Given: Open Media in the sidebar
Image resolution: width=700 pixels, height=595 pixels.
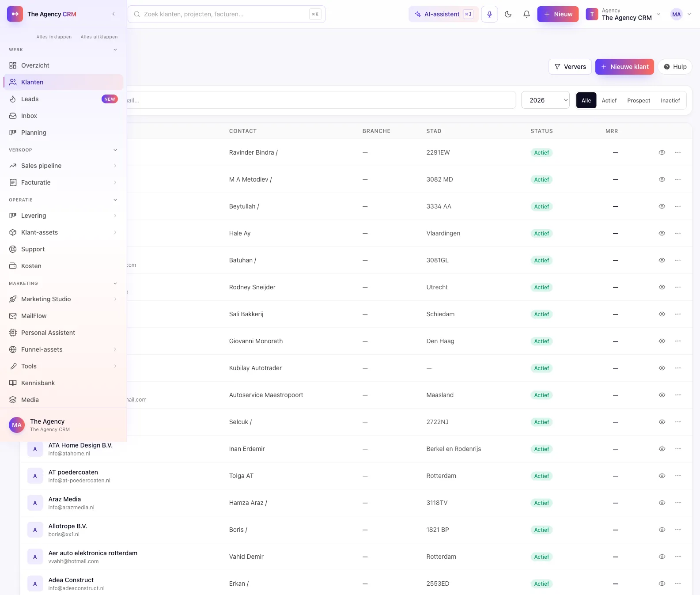Looking at the screenshot, I should point(63,400).
